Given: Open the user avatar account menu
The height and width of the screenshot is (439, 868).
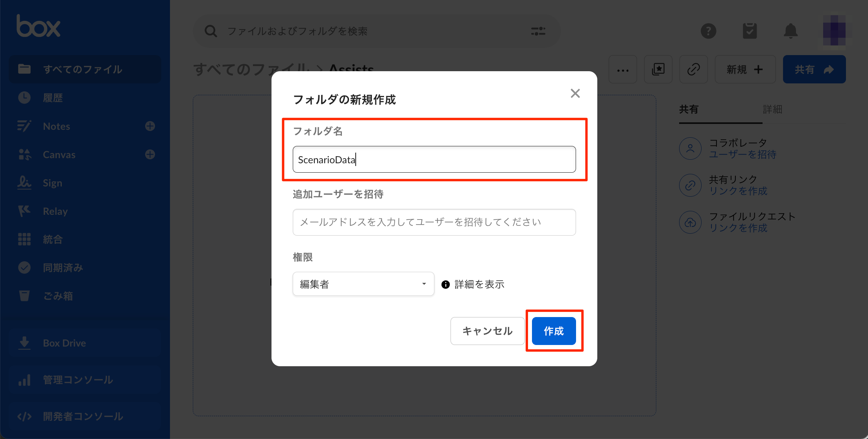Looking at the screenshot, I should [x=834, y=31].
